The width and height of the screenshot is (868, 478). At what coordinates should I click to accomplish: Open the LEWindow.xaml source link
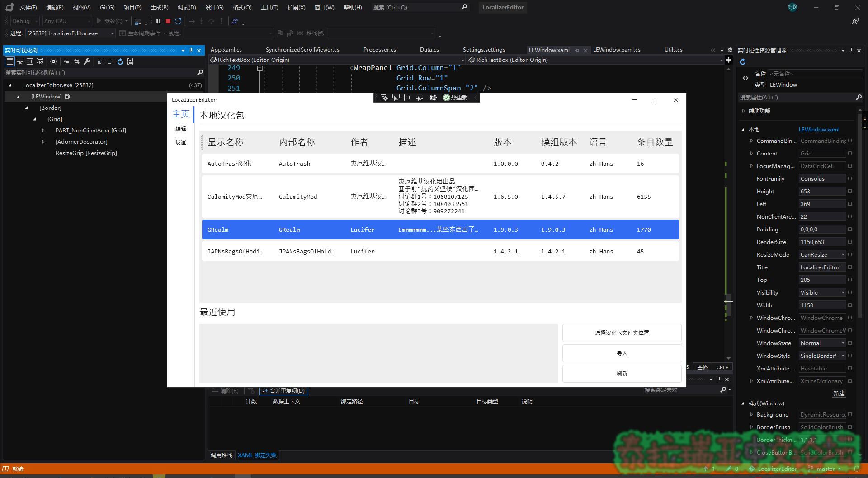(x=819, y=130)
